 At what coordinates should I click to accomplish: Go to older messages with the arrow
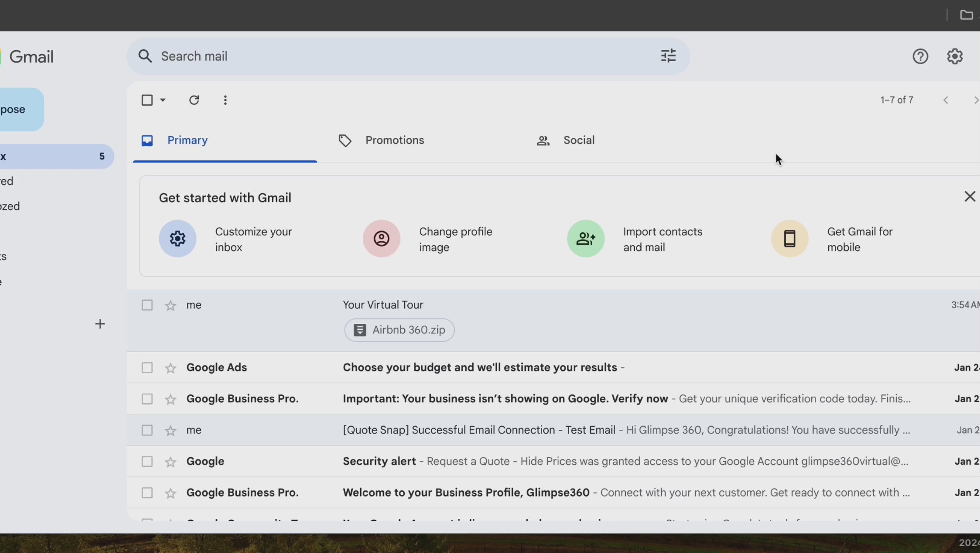coord(975,100)
